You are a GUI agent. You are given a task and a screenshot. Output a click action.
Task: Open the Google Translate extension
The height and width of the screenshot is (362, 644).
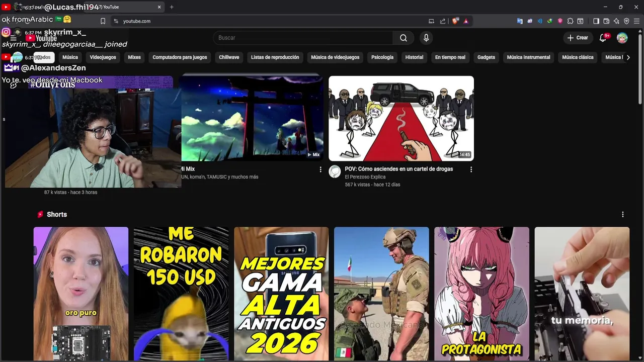point(520,21)
